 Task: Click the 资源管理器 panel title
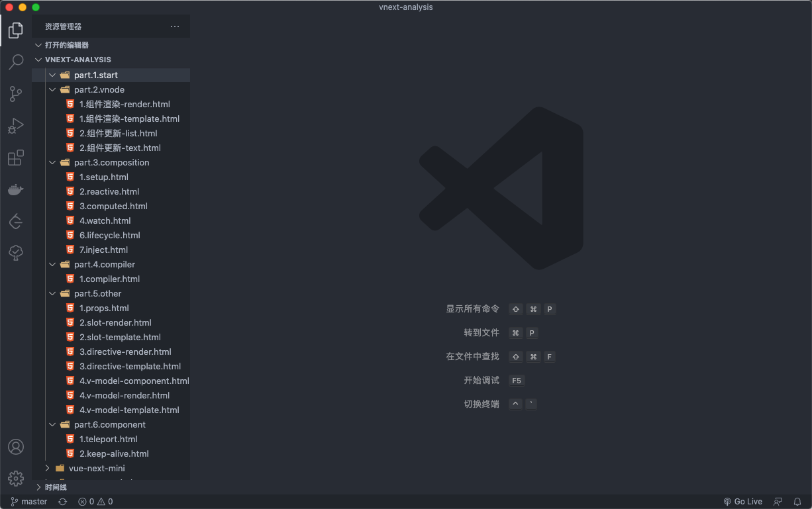pos(64,26)
